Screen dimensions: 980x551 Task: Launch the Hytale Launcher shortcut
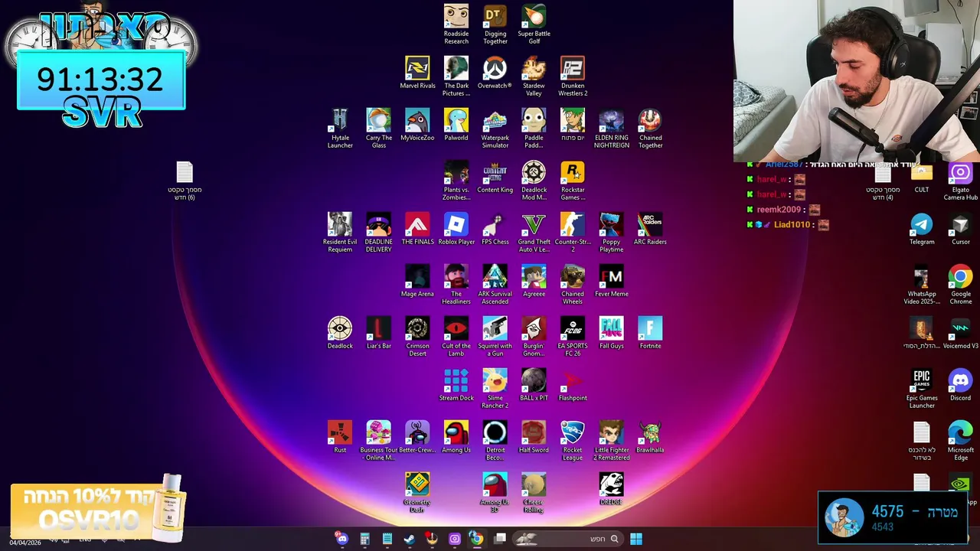(x=340, y=128)
